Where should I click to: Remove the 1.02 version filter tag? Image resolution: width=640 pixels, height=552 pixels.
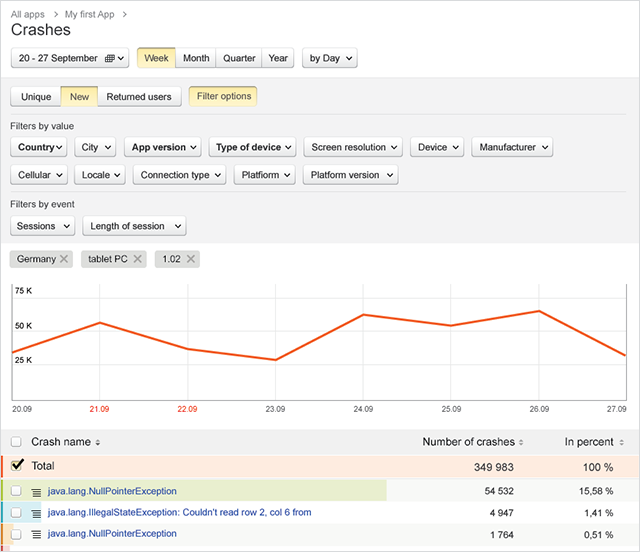tap(191, 259)
